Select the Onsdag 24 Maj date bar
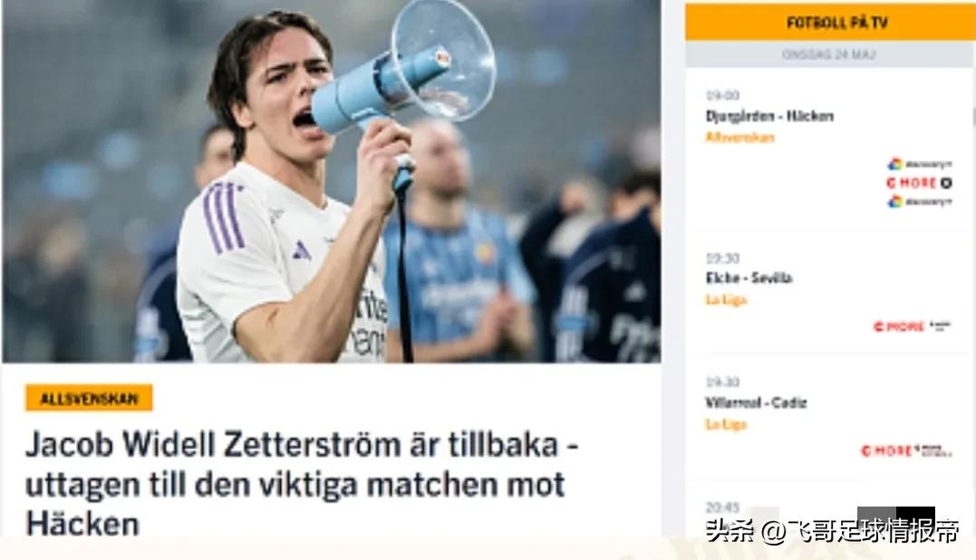The width and height of the screenshot is (976, 560). (829, 54)
